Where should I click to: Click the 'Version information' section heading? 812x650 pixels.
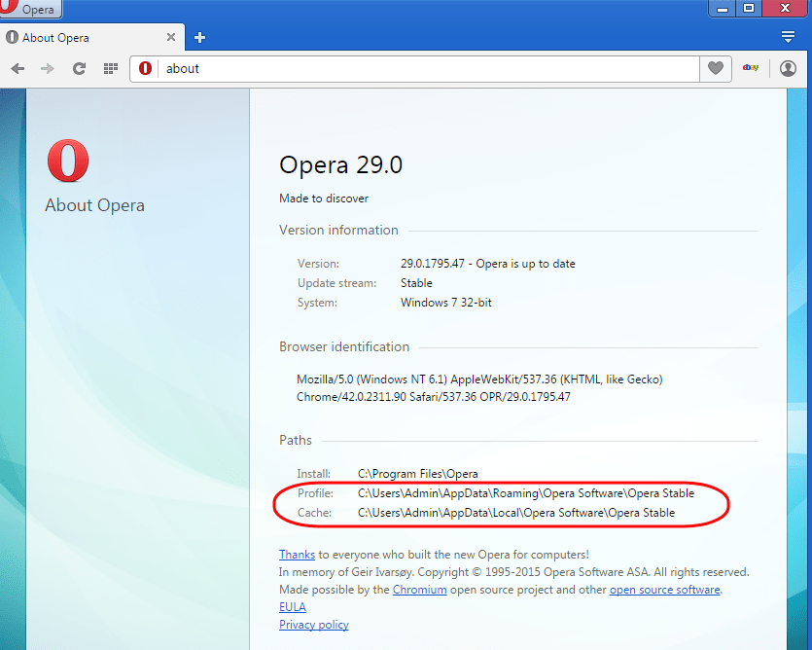(x=338, y=231)
